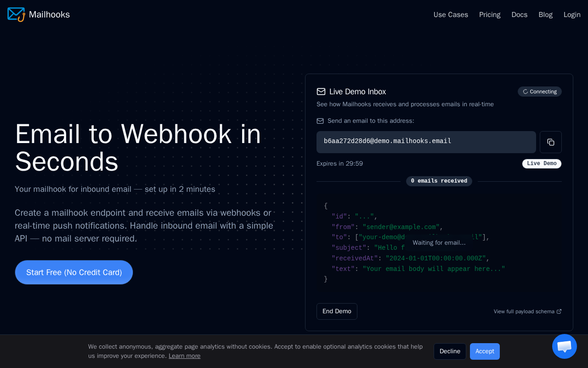Viewport: 588px width, 368px height.
Task: Go to Pricing in the navigation
Action: (x=490, y=15)
